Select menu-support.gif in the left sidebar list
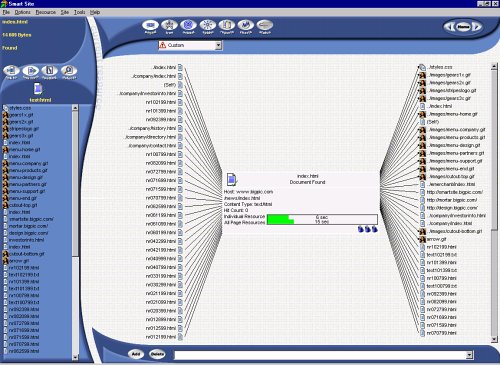The height and width of the screenshot is (365, 500). (x=27, y=191)
